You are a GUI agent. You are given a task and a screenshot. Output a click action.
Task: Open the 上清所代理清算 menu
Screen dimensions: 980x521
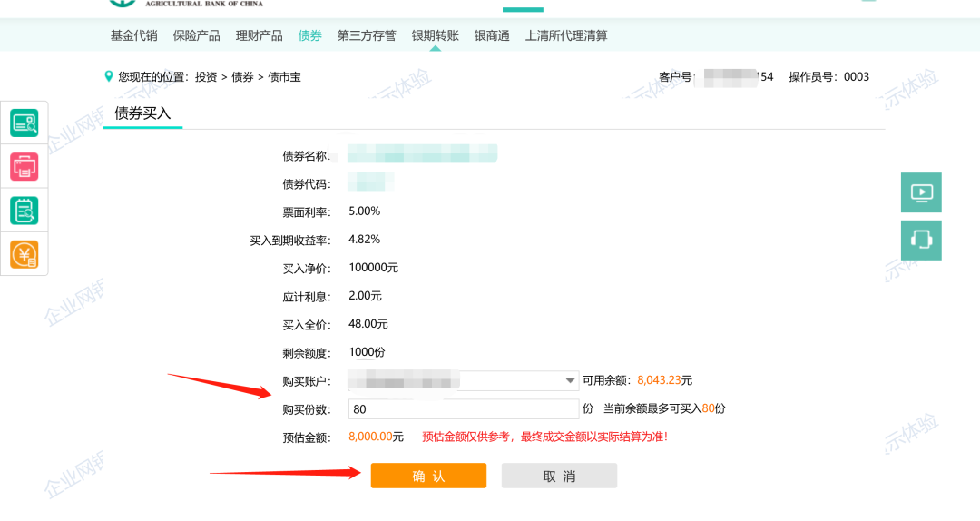point(566,35)
